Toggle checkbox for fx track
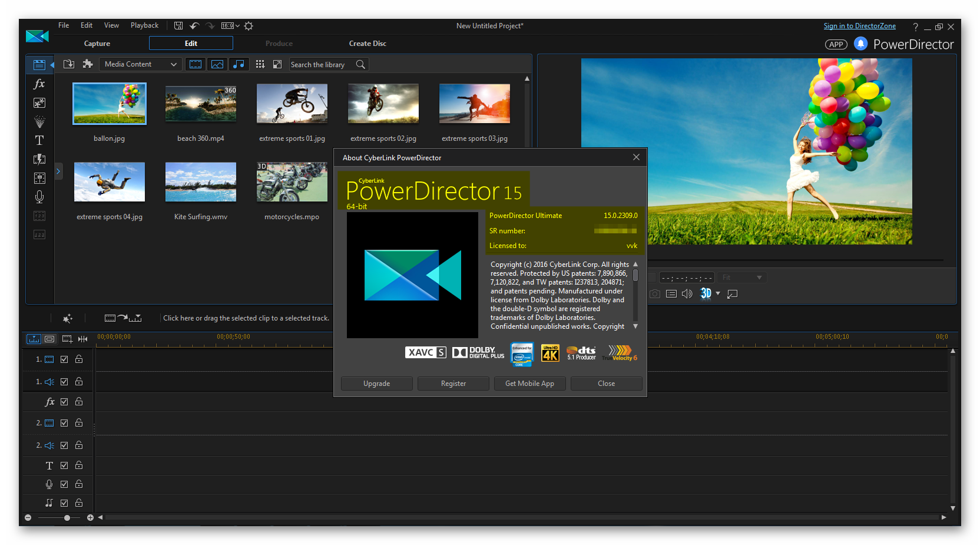Viewport: 980px width, 545px height. (x=64, y=402)
